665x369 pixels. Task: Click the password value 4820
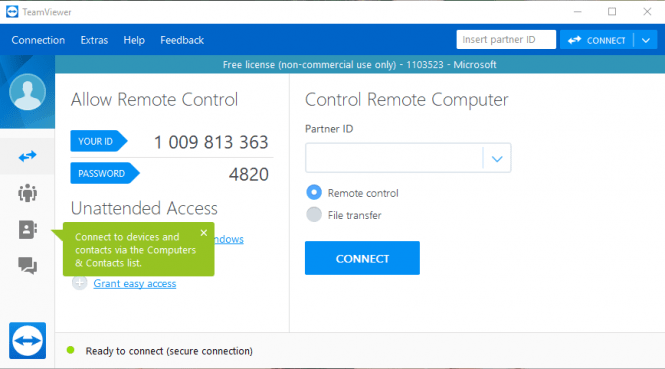[249, 174]
